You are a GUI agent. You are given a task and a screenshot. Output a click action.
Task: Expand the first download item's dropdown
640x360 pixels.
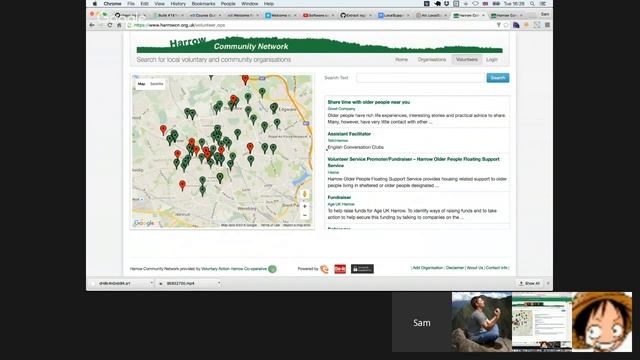pyautogui.click(x=151, y=283)
